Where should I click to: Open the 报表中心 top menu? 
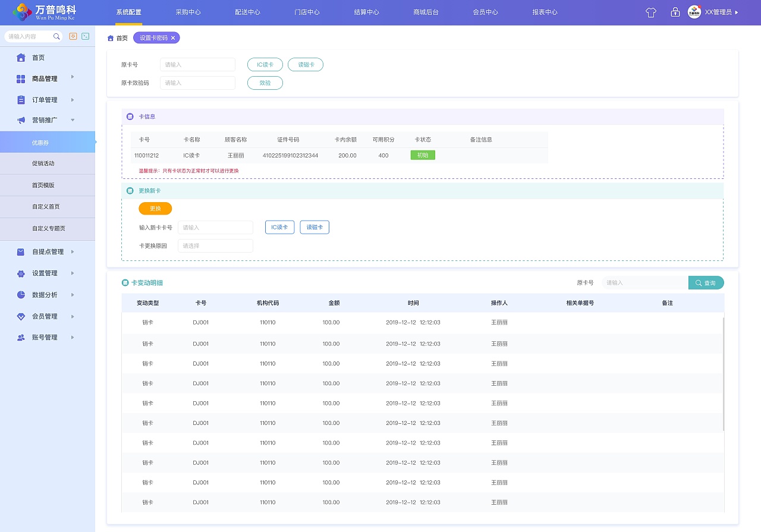click(545, 12)
